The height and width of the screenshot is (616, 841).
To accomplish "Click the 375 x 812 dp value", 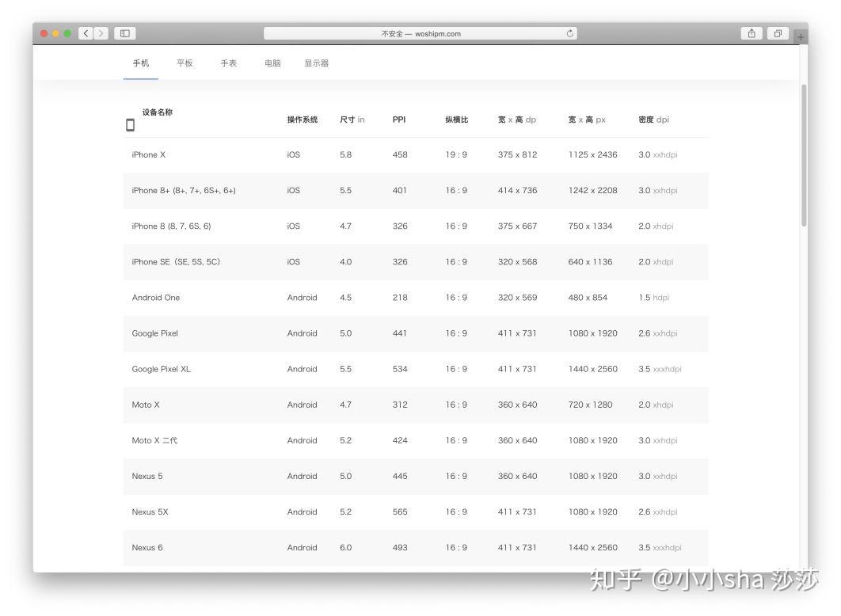I will tap(517, 154).
